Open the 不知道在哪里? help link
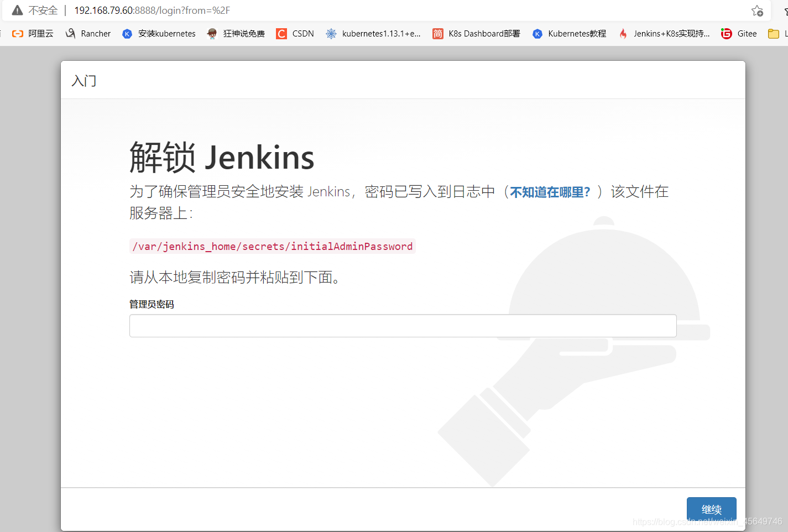This screenshot has width=788, height=532. point(550,192)
